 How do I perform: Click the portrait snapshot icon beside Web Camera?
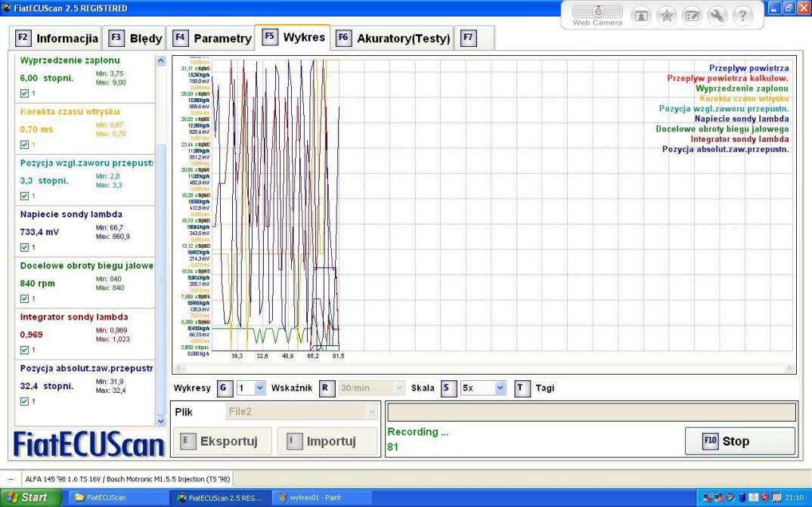[641, 16]
